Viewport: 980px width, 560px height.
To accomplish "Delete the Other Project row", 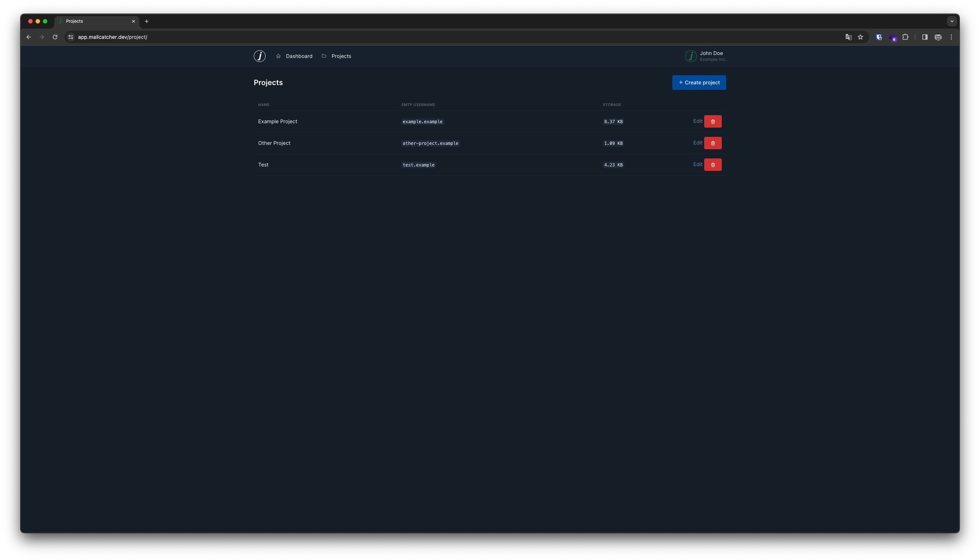I will pyautogui.click(x=713, y=143).
